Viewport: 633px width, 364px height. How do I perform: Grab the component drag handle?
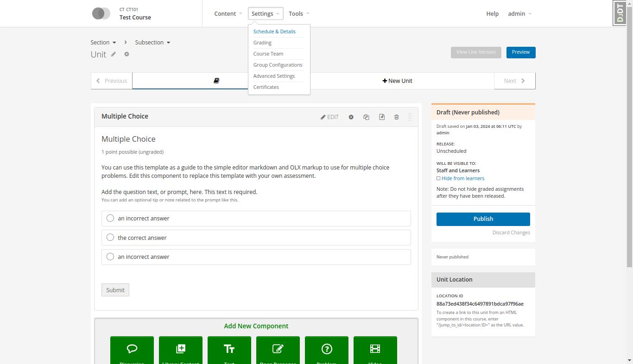[x=410, y=117]
